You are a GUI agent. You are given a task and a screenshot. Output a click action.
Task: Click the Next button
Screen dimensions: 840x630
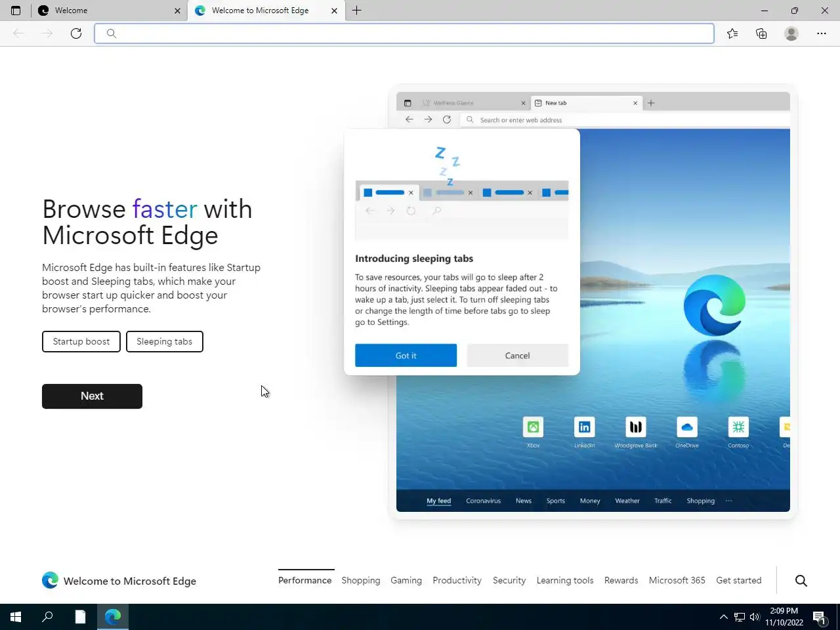(x=92, y=396)
